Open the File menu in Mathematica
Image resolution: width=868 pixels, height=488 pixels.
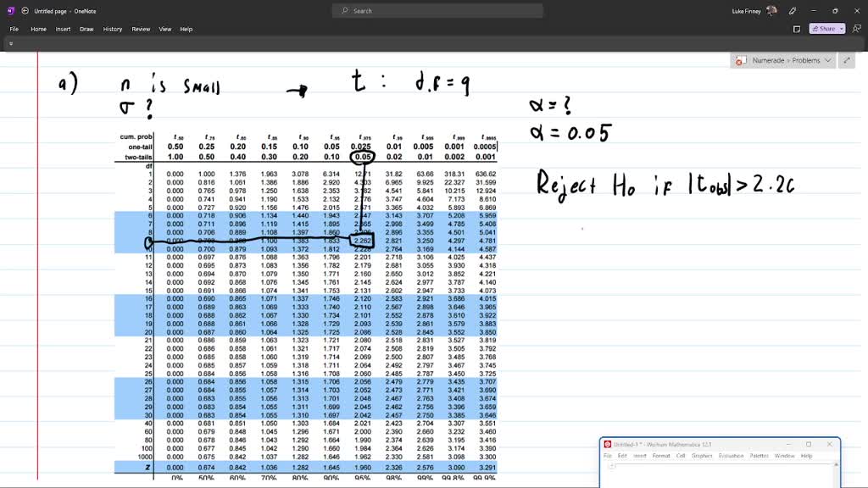607,456
